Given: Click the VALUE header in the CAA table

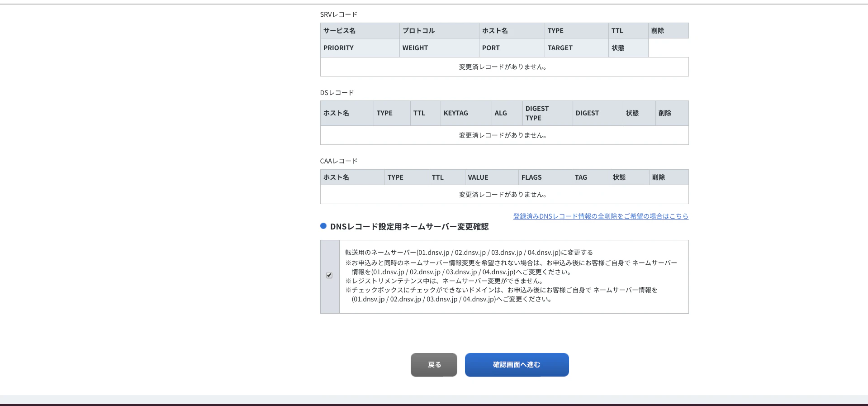Looking at the screenshot, I should [492, 177].
